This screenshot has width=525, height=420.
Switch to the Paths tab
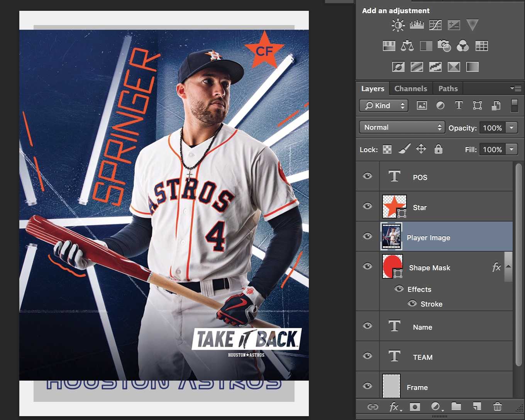pos(448,88)
